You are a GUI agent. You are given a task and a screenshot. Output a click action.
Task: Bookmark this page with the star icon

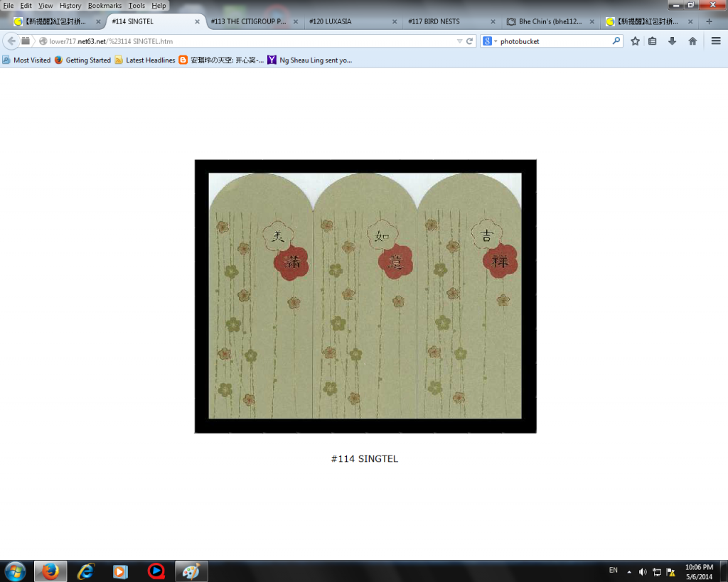tap(636, 41)
